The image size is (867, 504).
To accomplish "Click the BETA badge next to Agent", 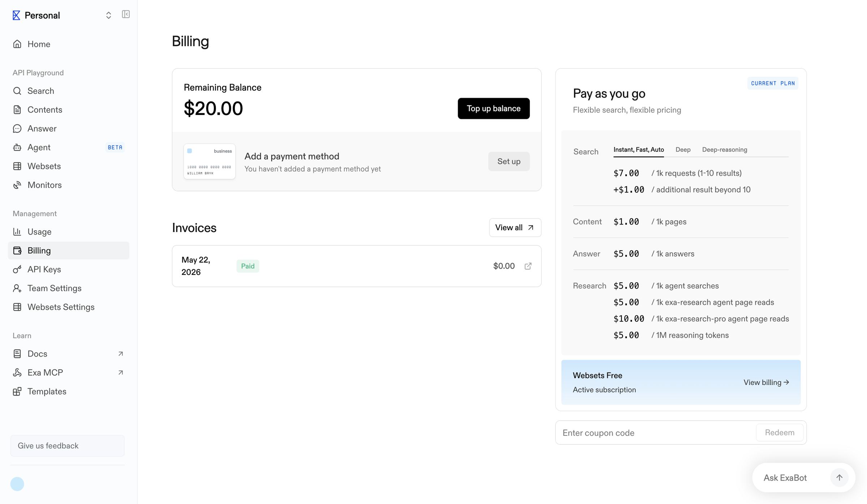I will tap(115, 147).
